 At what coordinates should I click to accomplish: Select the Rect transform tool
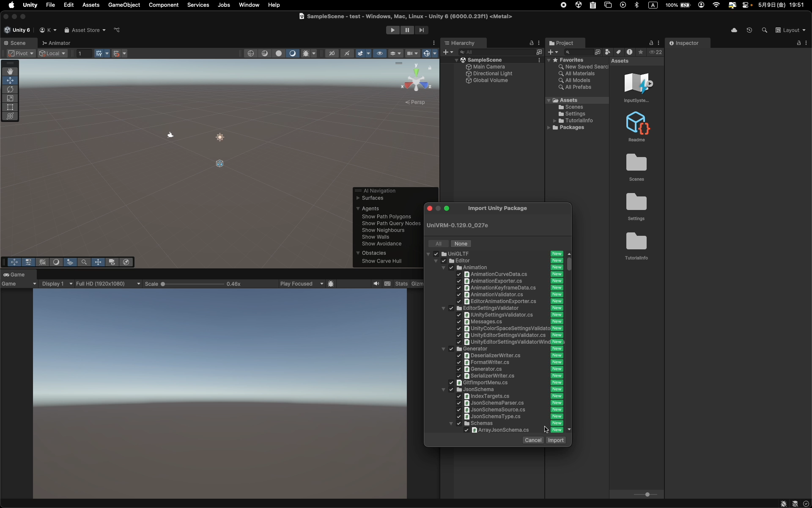(10, 107)
